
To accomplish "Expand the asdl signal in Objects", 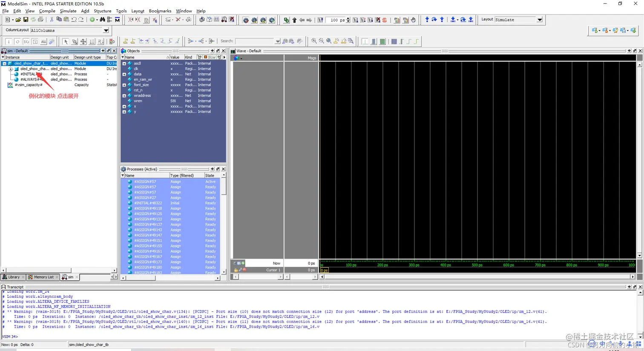I will pyautogui.click(x=124, y=63).
